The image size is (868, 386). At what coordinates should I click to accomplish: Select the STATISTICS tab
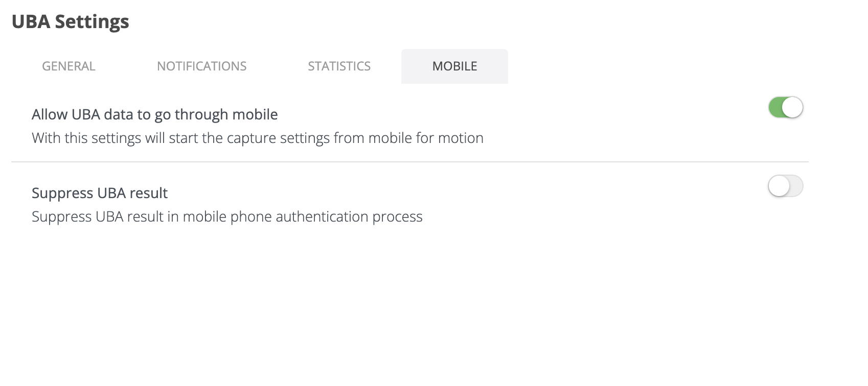pos(339,66)
